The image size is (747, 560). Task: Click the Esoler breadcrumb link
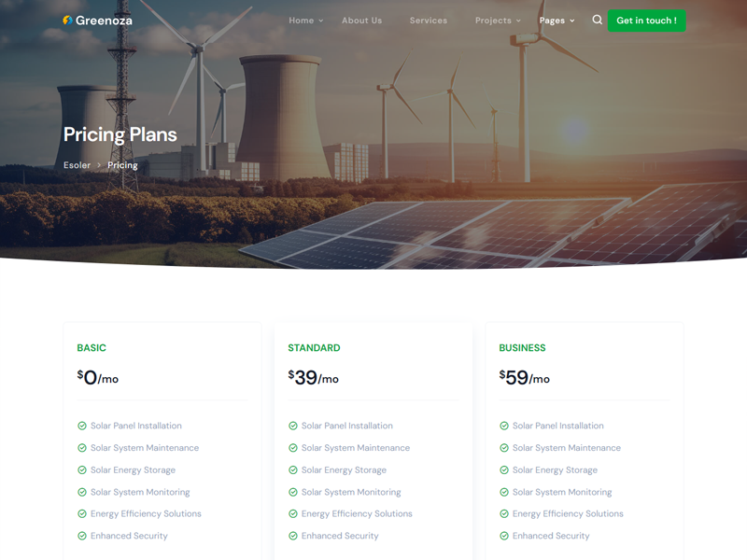[x=77, y=165]
